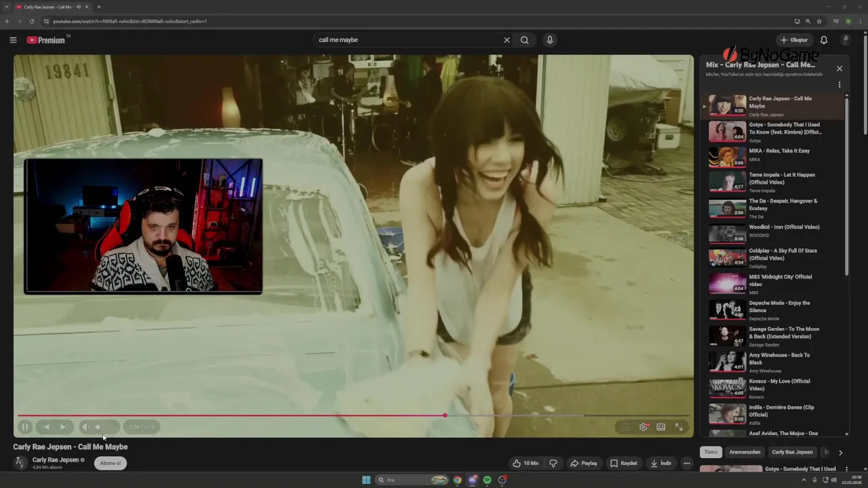Download the video with İndir
The height and width of the screenshot is (488, 868).
[660, 464]
